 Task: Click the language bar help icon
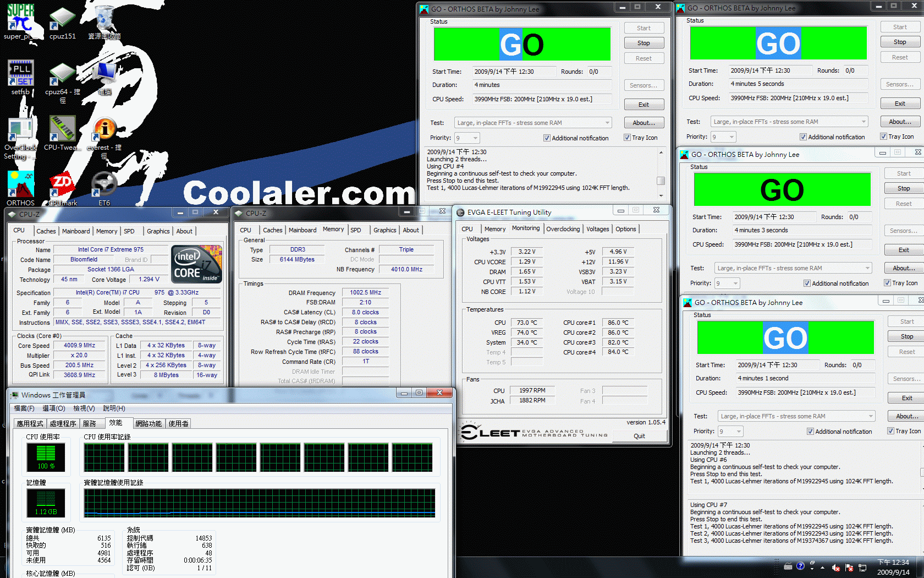pyautogui.click(x=800, y=566)
